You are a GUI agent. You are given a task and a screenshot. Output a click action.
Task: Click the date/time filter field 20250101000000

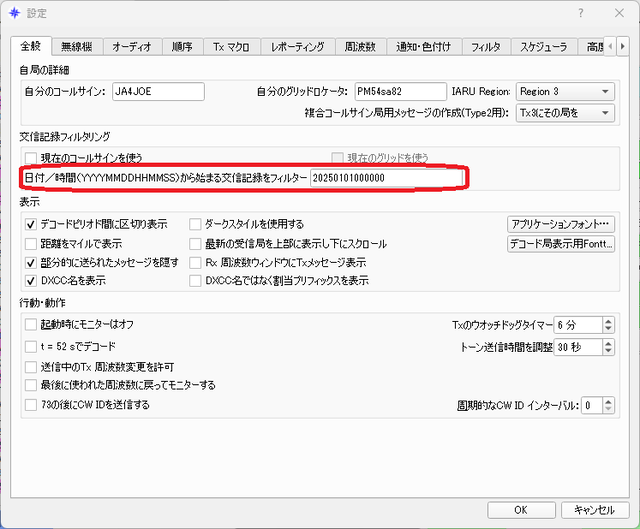click(386, 178)
